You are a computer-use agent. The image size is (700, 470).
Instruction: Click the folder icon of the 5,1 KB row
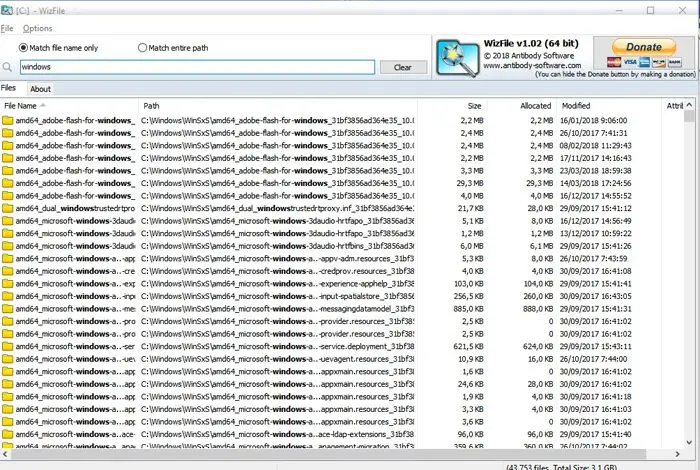click(7, 220)
